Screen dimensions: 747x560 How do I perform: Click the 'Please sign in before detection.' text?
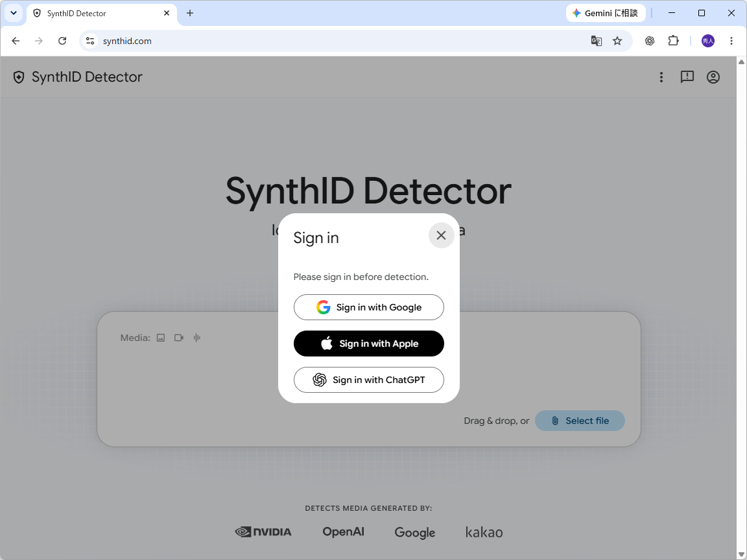(361, 277)
